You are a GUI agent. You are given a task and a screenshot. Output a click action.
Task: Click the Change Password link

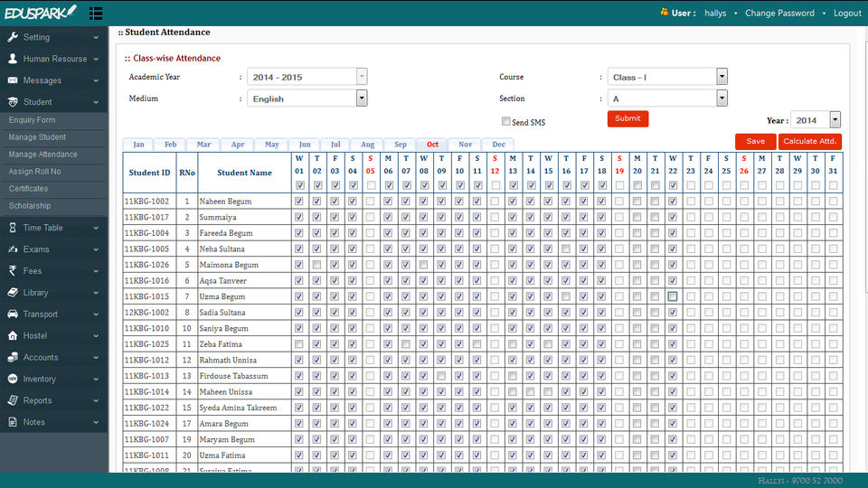[779, 13]
